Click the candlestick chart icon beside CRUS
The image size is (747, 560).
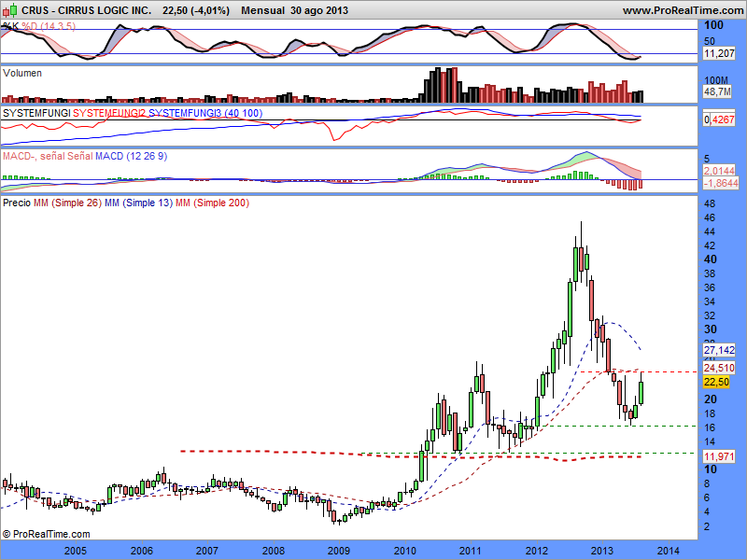coord(9,9)
